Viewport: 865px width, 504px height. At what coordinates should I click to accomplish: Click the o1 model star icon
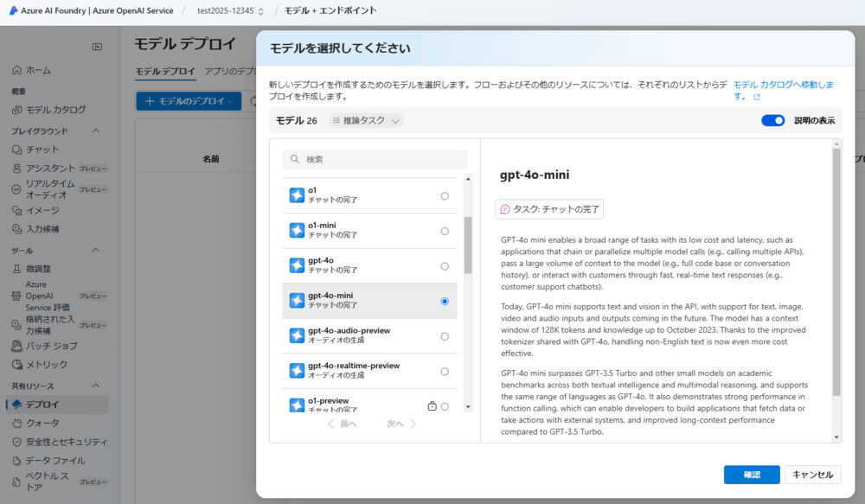pos(297,195)
